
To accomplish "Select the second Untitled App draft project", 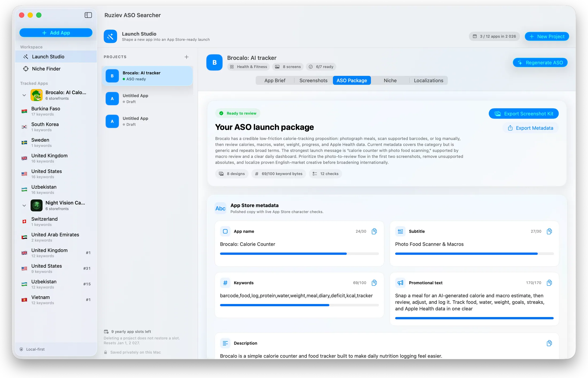I will click(x=147, y=121).
